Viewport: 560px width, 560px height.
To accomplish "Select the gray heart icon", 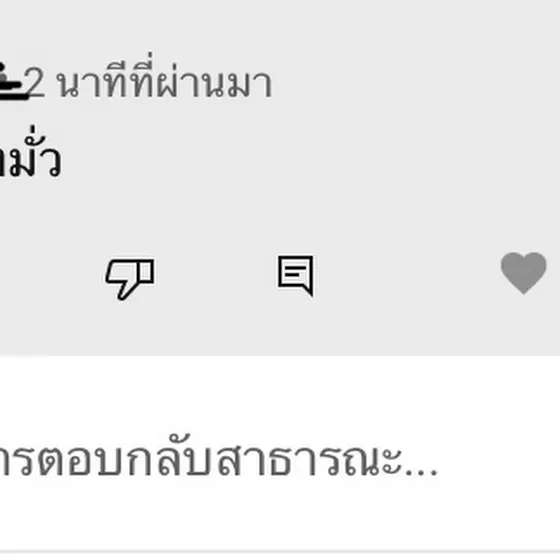I will tap(523, 273).
